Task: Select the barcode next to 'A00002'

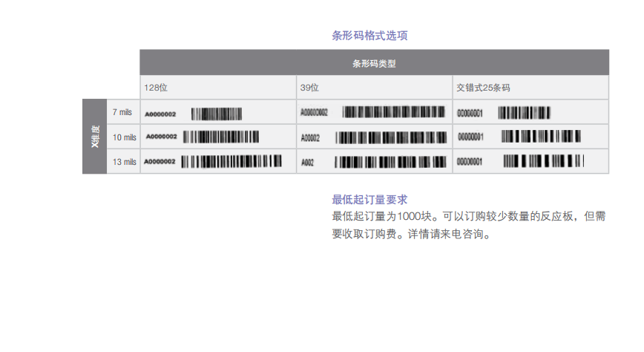Action: [x=391, y=138]
